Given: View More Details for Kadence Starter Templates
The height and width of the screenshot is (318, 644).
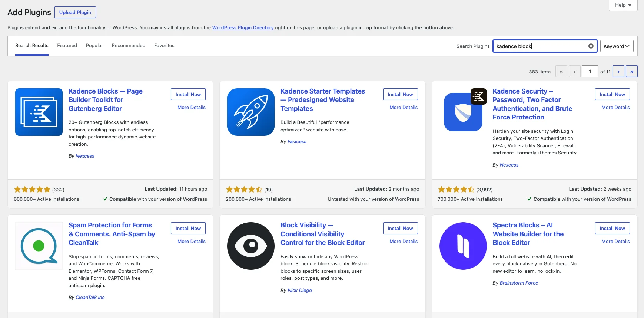Looking at the screenshot, I should coord(404,107).
